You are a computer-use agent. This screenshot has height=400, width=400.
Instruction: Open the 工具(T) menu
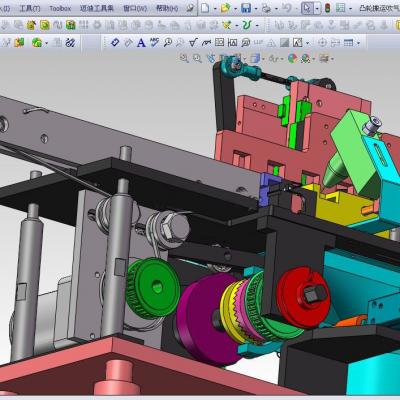(30, 8)
